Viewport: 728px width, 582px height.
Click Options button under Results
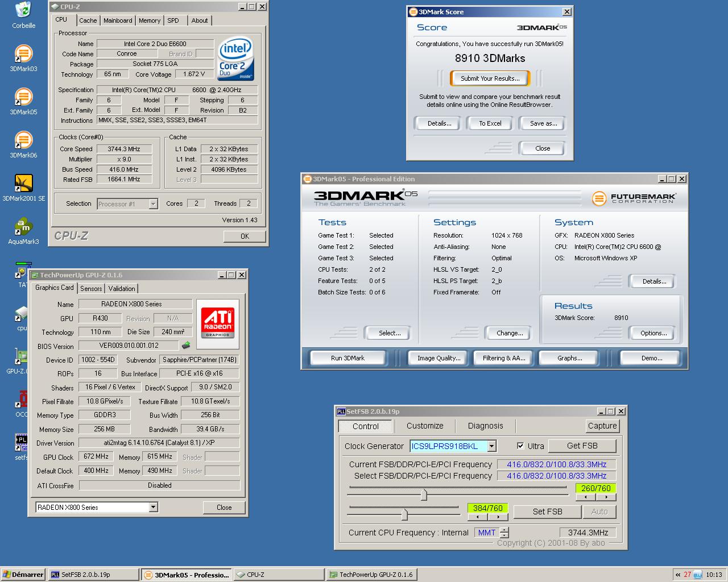click(653, 333)
